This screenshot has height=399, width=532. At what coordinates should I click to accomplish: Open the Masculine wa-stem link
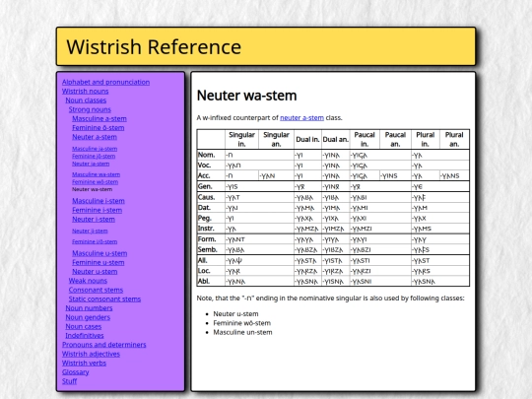[96, 174]
